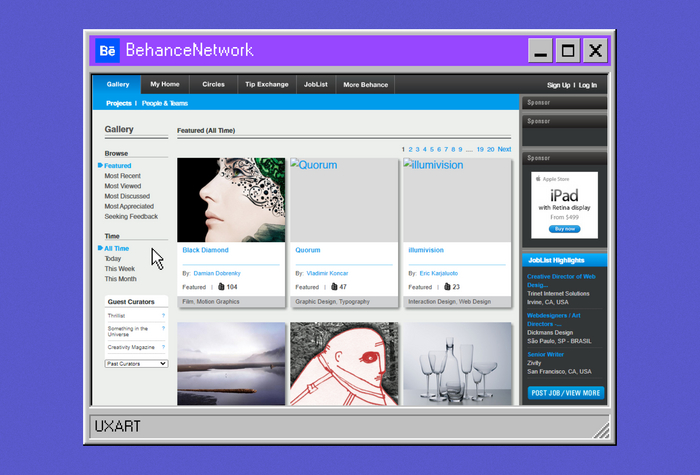Open the More Behance menu
Image resolution: width=700 pixels, height=475 pixels.
coord(365,84)
